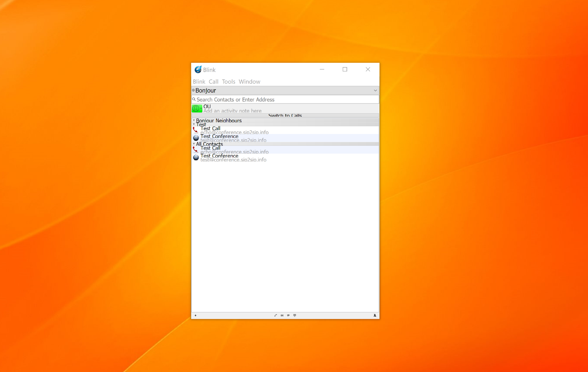This screenshot has height=372, width=588.
Task: Click the add contact plus icon
Action: coord(196,315)
